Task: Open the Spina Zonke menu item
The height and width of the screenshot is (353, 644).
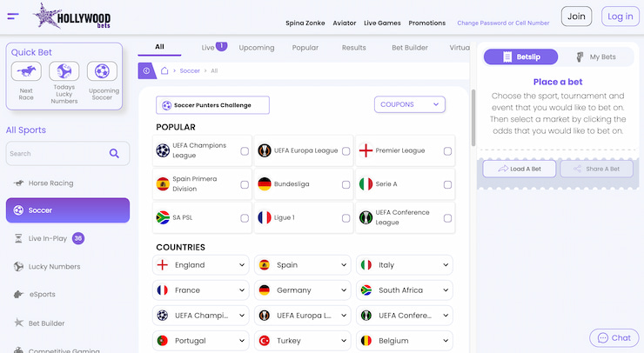Action: coord(305,23)
